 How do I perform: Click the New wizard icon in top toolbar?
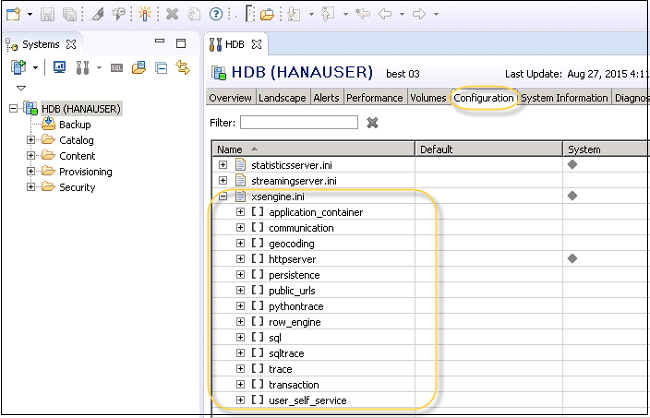13,14
